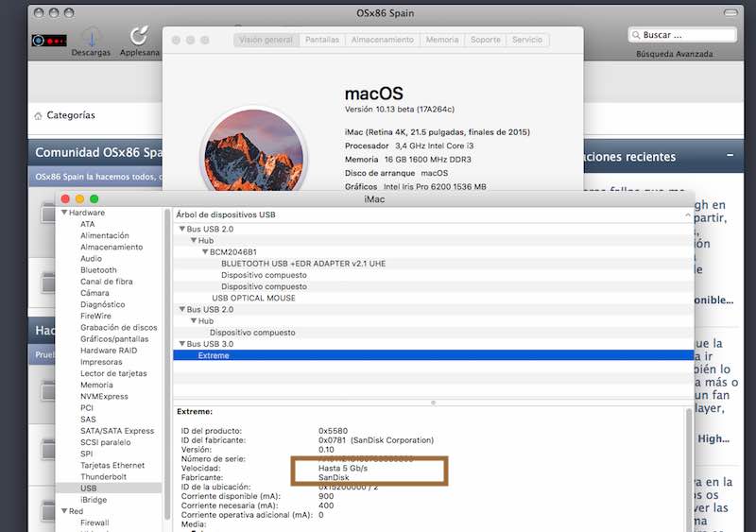Select SATA/SATA Express in sidebar
The image size is (756, 532).
pos(117,431)
